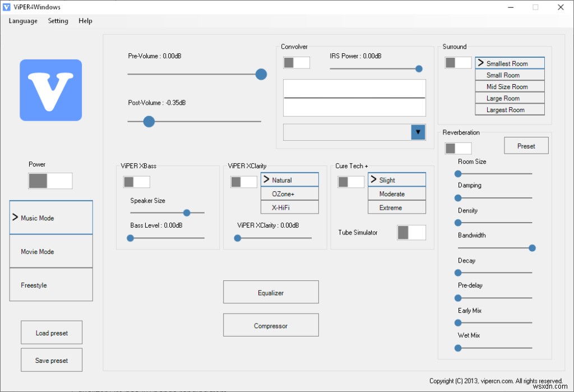Switch to Movie Mode
This screenshot has height=392, width=574.
coord(51,251)
